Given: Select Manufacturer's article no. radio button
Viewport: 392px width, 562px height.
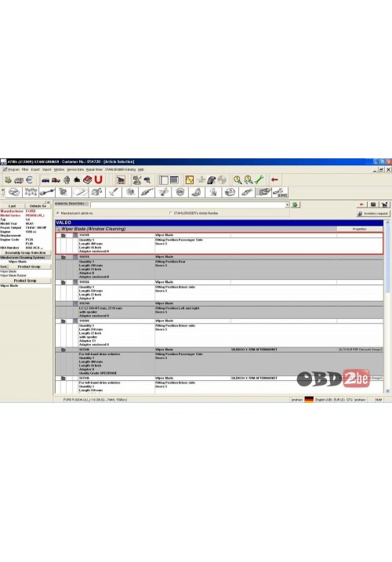Looking at the screenshot, I should [58, 213].
